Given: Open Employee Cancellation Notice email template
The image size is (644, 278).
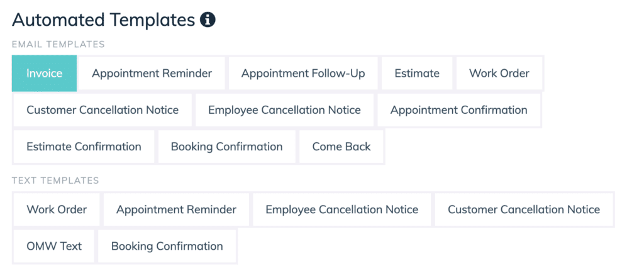Looking at the screenshot, I should coord(285,110).
